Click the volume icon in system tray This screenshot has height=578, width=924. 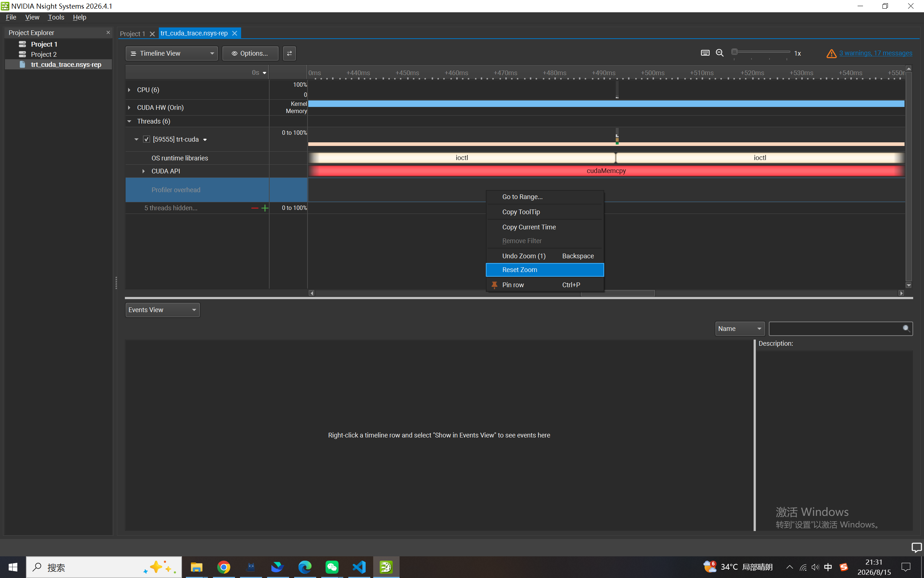[x=815, y=567]
